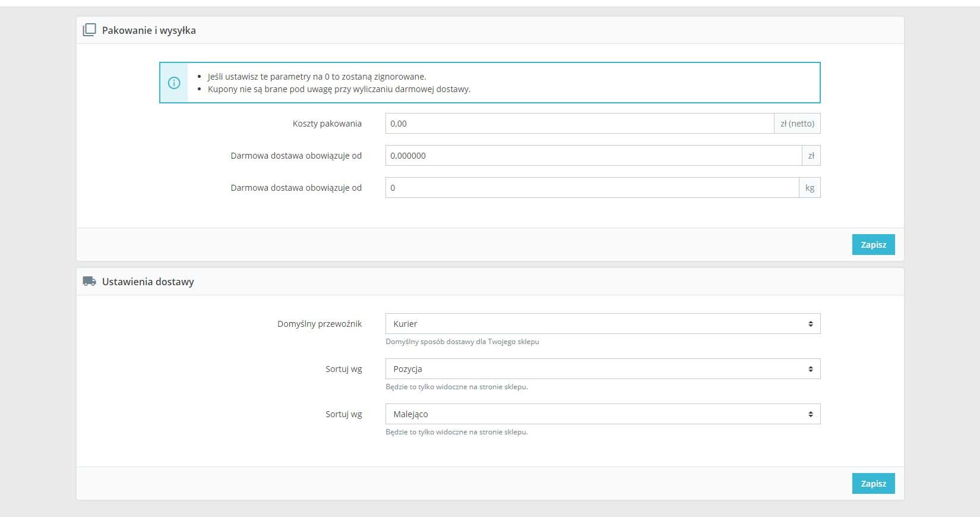This screenshot has height=517, width=980.
Task: Click the 'kg' unit suffix
Action: [x=810, y=188]
